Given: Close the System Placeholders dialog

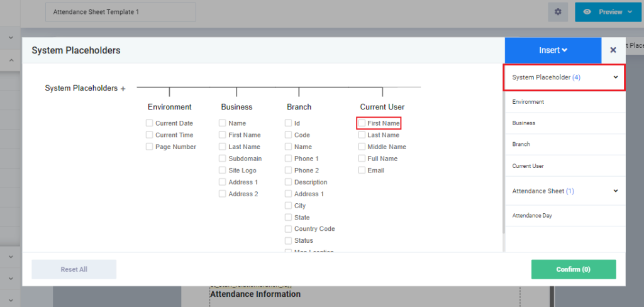Looking at the screenshot, I should 613,50.
